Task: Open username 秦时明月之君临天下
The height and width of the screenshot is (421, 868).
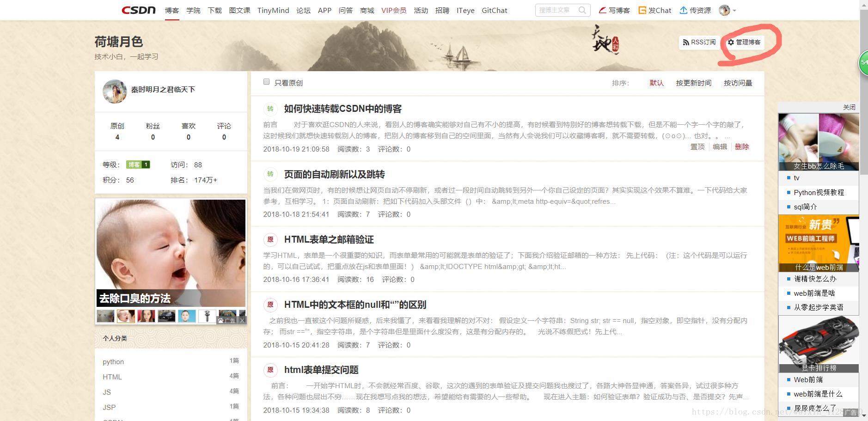Action: 163,90
